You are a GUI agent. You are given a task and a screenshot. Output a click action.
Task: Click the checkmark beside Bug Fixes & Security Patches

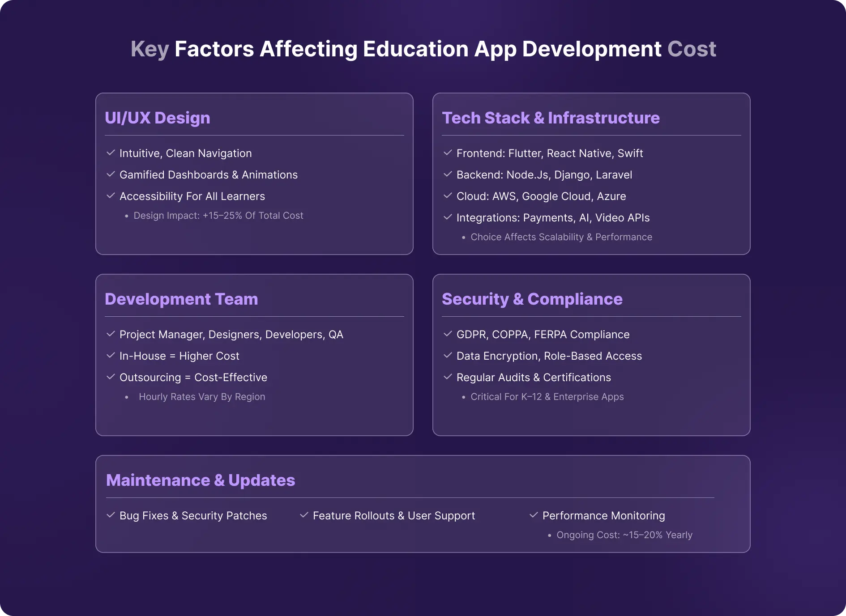[x=111, y=515]
